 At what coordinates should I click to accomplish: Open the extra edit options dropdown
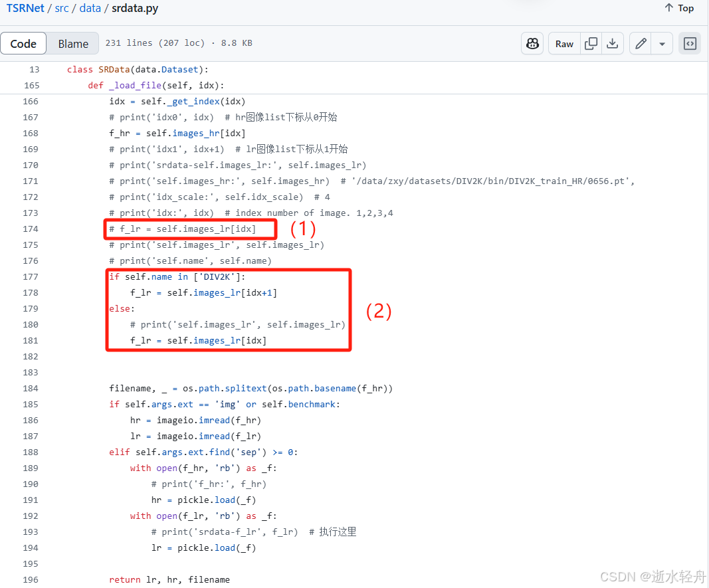(662, 43)
